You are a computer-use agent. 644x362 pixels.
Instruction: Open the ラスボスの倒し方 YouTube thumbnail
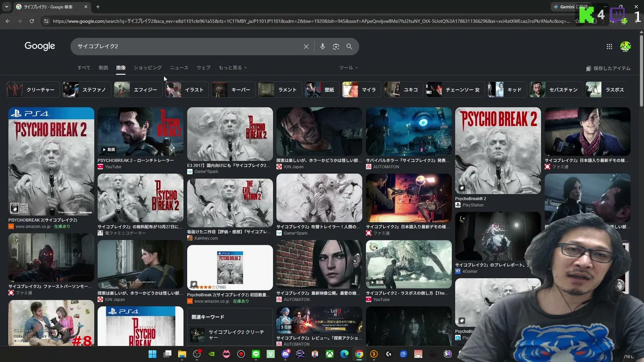coord(409,264)
